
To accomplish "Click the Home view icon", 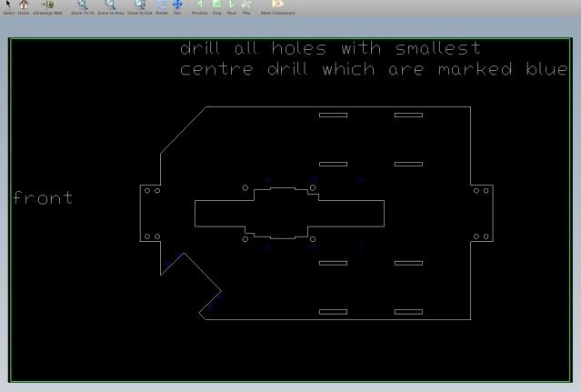I will 25,5.
